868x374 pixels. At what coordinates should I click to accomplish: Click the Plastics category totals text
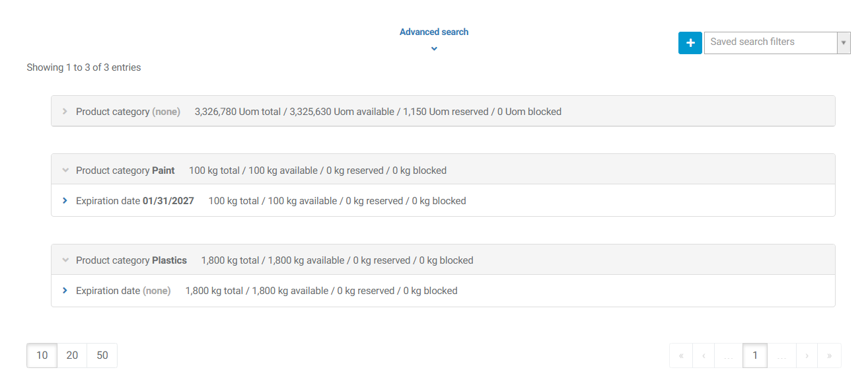[x=337, y=260]
